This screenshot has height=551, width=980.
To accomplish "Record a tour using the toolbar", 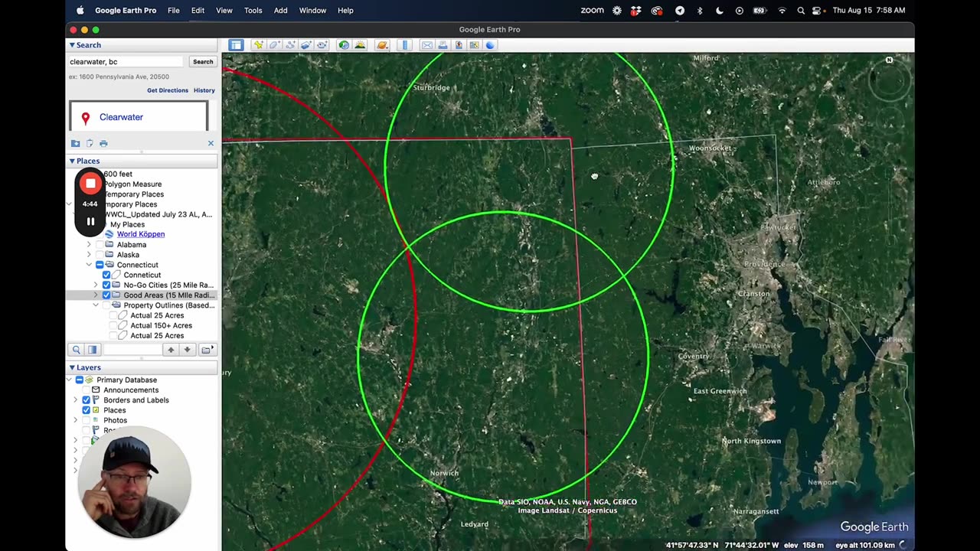I will [322, 45].
